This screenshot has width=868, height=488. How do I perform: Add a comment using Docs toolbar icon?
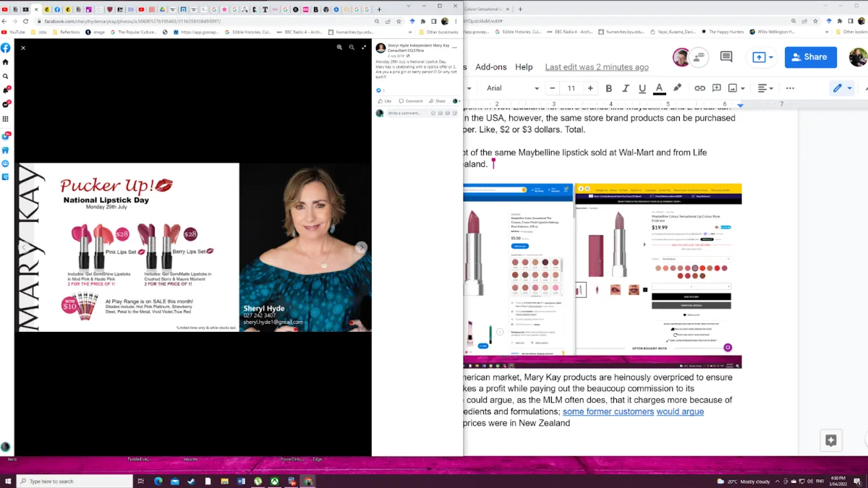pos(716,88)
